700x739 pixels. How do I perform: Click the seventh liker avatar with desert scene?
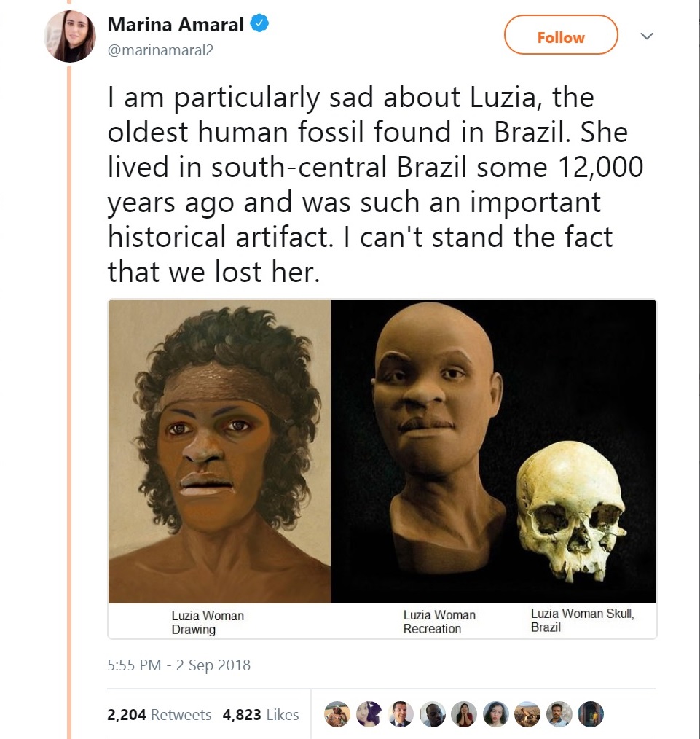point(527,715)
